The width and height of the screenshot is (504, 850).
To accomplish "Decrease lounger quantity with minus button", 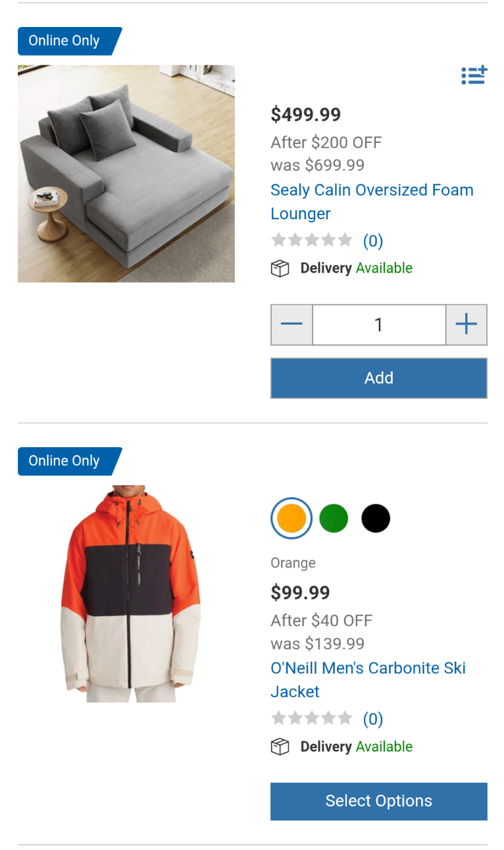I will pos(291,325).
